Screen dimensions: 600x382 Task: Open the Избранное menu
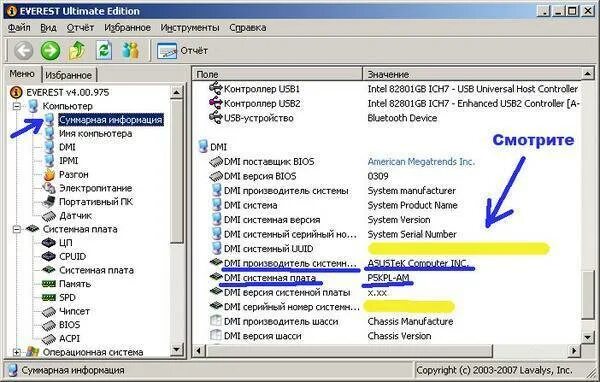(127, 28)
